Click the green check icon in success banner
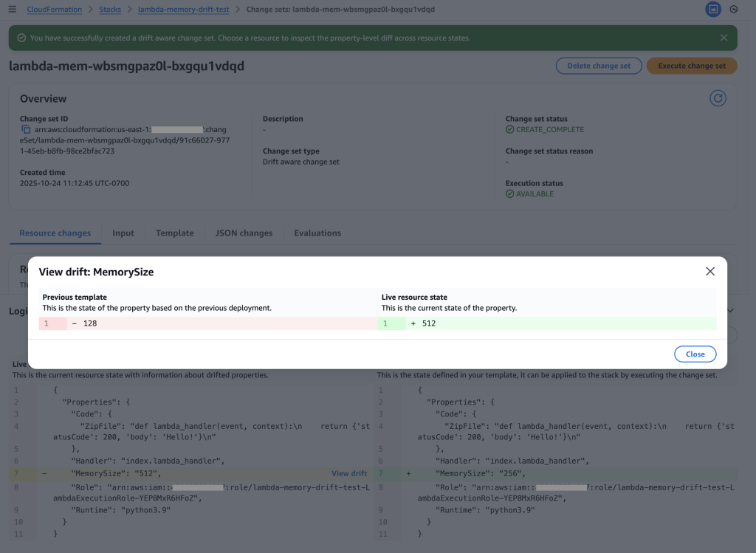The width and height of the screenshot is (756, 553). pyautogui.click(x=21, y=38)
